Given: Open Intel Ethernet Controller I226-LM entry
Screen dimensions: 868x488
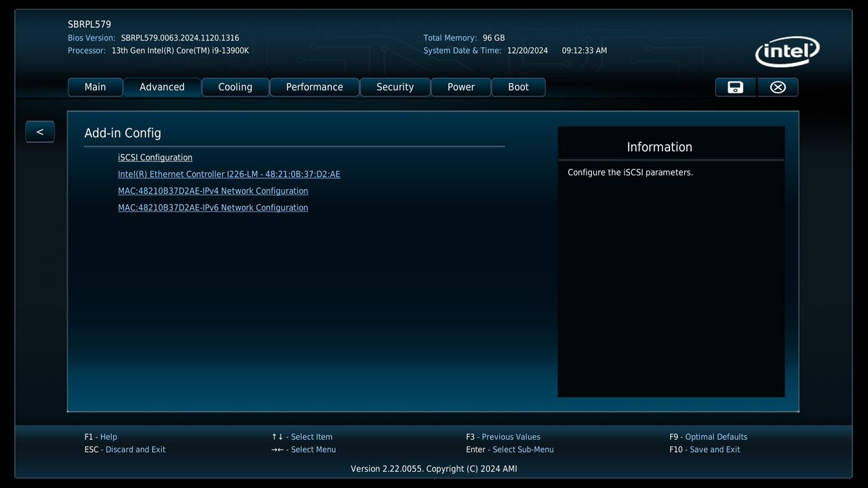Looking at the screenshot, I should (x=229, y=174).
